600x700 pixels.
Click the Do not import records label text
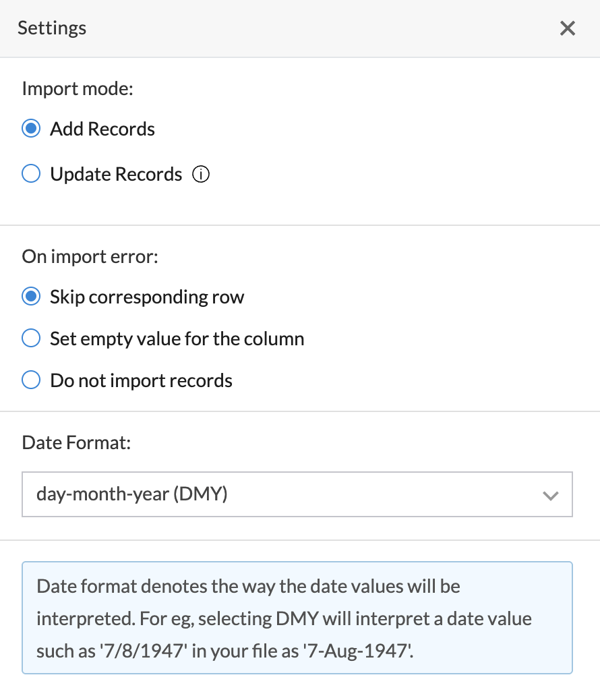(141, 380)
